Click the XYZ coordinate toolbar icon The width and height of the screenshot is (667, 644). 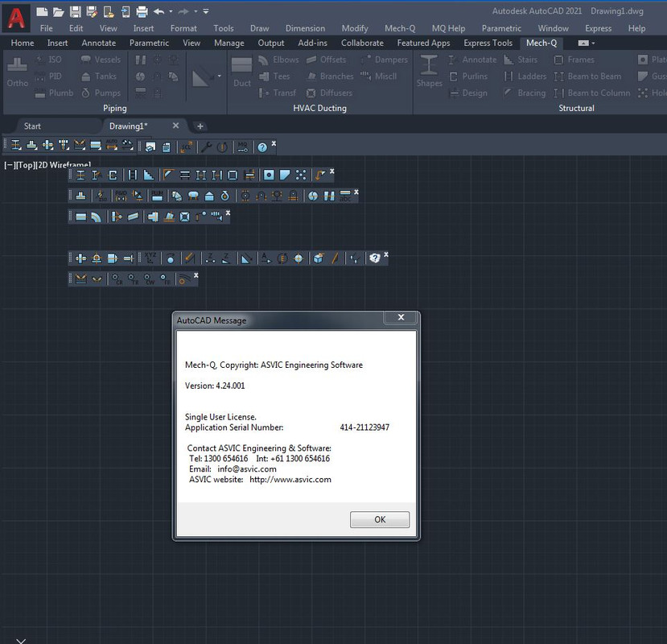[x=150, y=258]
